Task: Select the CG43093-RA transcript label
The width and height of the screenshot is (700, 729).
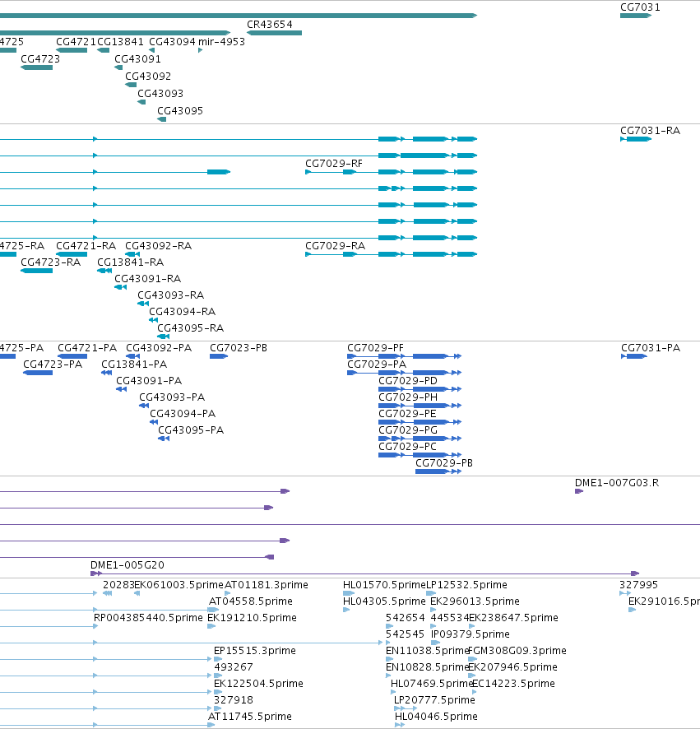Action: (x=170, y=295)
